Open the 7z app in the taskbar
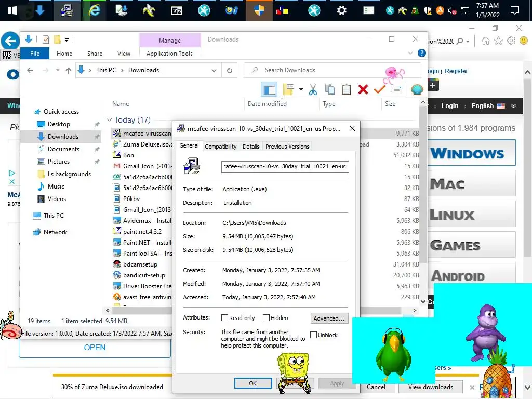Image resolution: width=532 pixels, height=399 pixels. [x=177, y=10]
